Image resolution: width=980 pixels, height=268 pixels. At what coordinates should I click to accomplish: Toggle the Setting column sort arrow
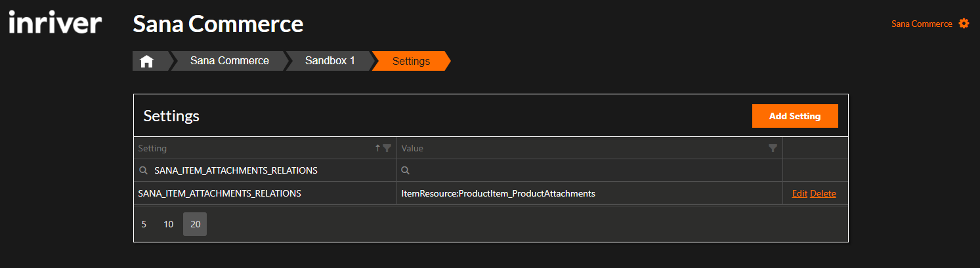pyautogui.click(x=377, y=148)
